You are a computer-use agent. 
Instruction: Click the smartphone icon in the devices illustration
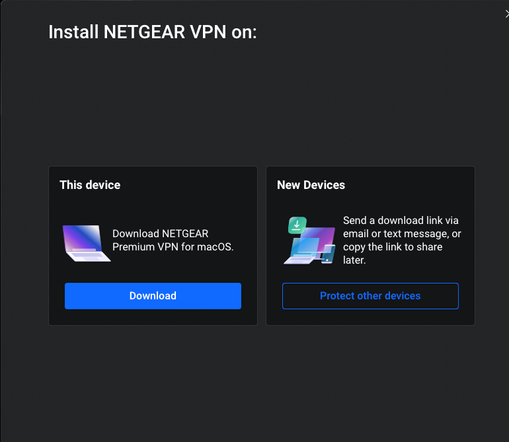pos(329,254)
